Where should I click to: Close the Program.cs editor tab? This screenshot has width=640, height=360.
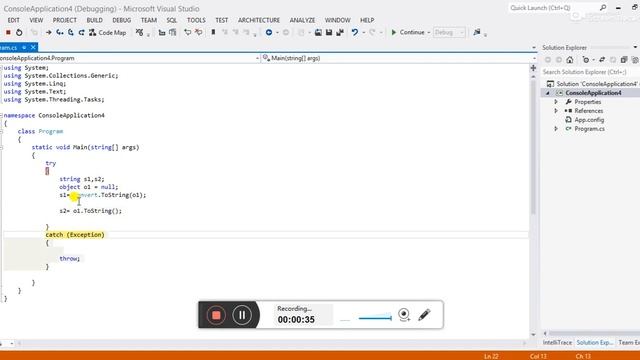[x=33, y=47]
